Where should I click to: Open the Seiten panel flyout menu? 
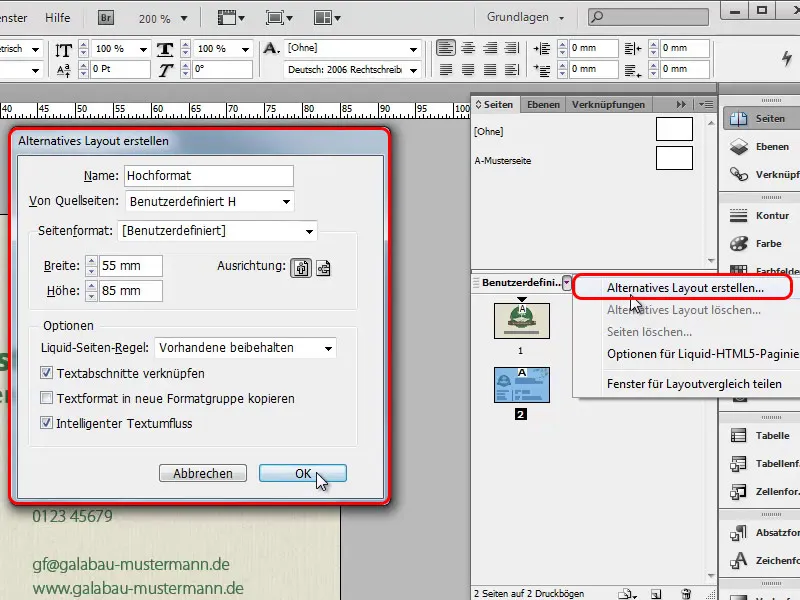coord(706,105)
